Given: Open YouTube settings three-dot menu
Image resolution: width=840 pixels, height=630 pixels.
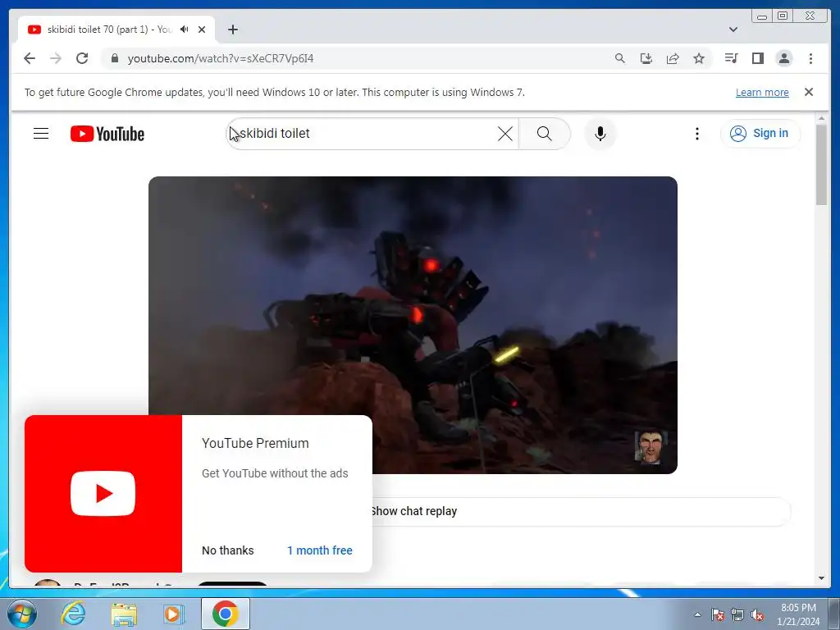Looking at the screenshot, I should click(x=697, y=134).
